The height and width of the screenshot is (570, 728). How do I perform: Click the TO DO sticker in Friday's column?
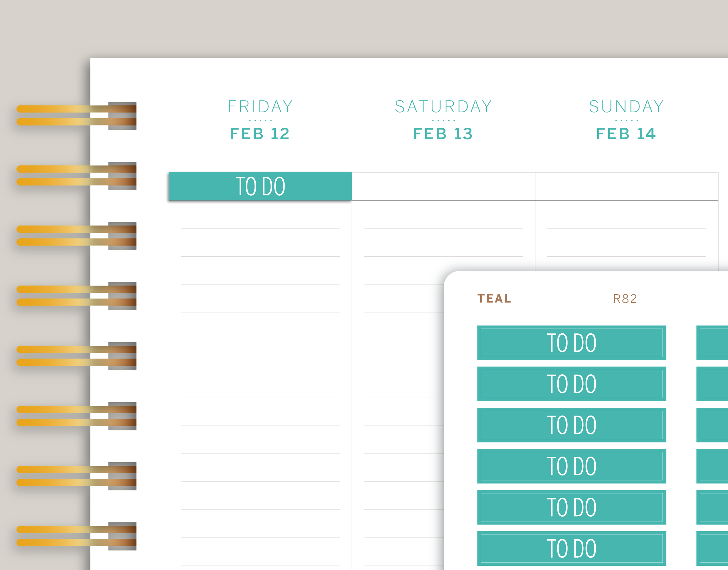(x=260, y=186)
